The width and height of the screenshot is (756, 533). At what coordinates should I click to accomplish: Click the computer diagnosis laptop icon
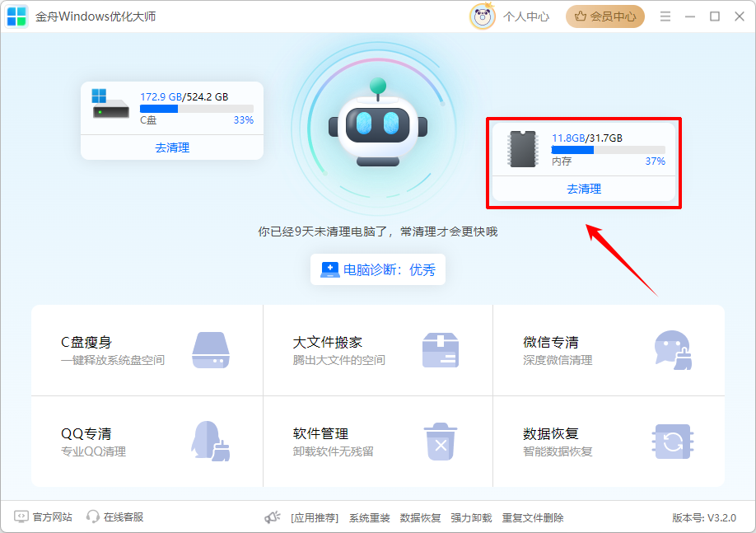pyautogui.click(x=329, y=269)
